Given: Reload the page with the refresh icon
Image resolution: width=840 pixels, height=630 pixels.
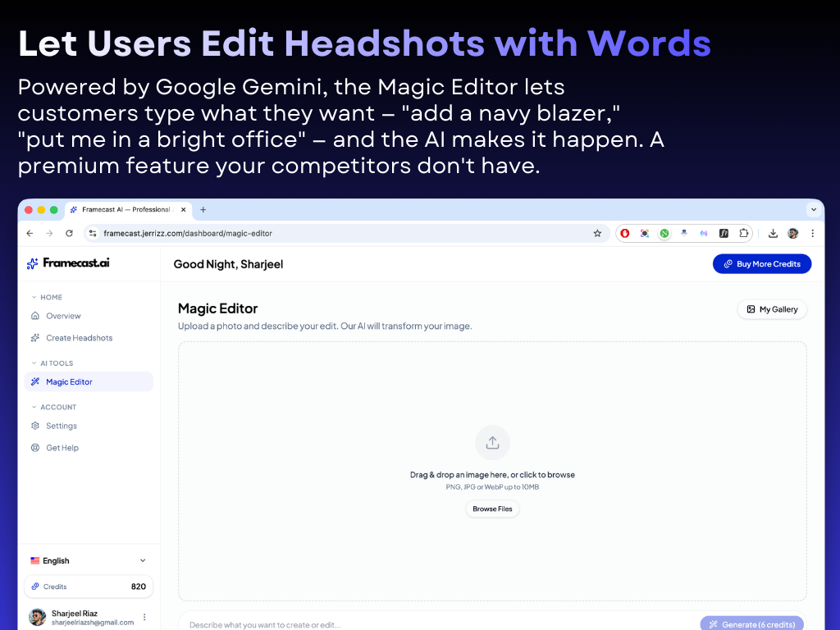Looking at the screenshot, I should [x=69, y=233].
